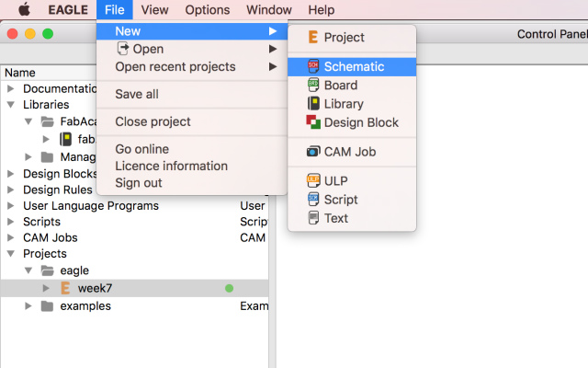
Task: Close the File menu in menu bar
Action: [x=114, y=9]
